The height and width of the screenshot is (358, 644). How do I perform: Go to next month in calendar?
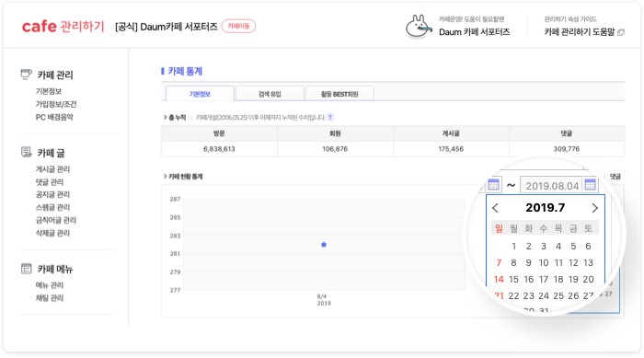(594, 208)
